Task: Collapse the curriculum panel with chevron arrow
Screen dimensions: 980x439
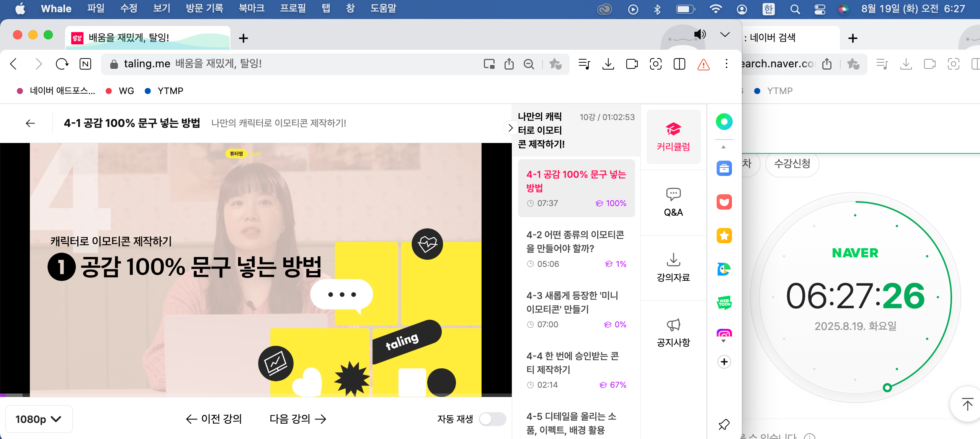Action: click(x=510, y=128)
